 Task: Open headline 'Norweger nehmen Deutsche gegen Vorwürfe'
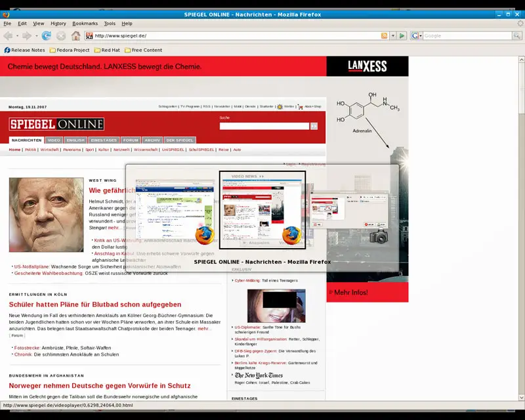pyautogui.click(x=100, y=385)
